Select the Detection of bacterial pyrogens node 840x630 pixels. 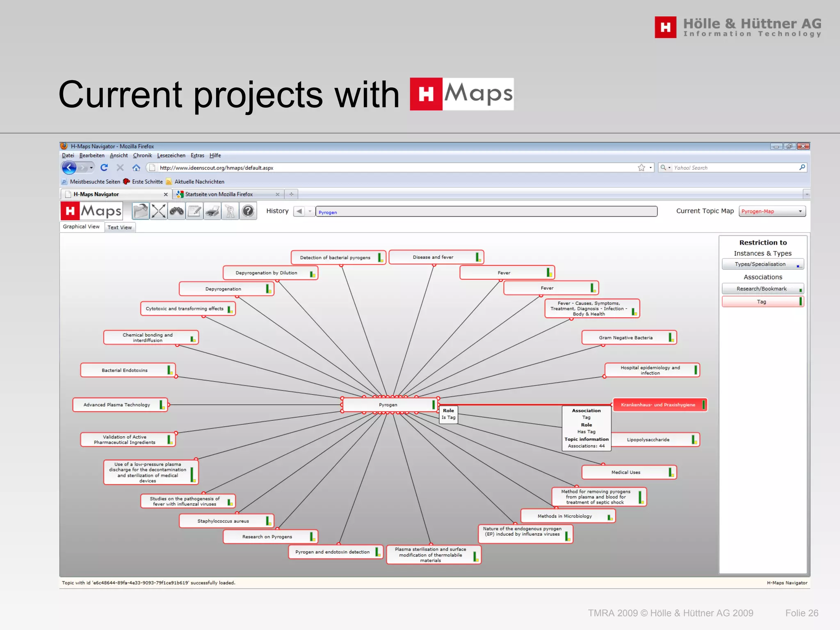tap(338, 258)
